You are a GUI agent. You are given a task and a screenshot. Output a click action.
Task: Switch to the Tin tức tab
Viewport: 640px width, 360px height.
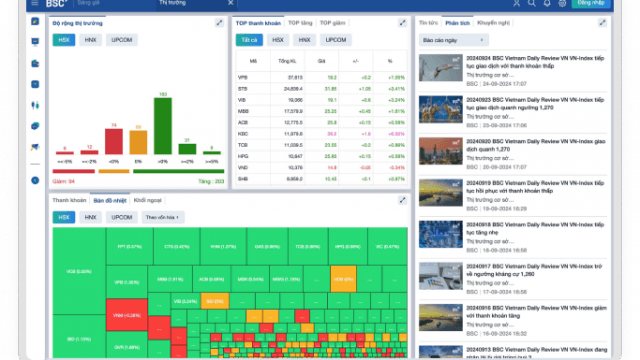point(428,23)
